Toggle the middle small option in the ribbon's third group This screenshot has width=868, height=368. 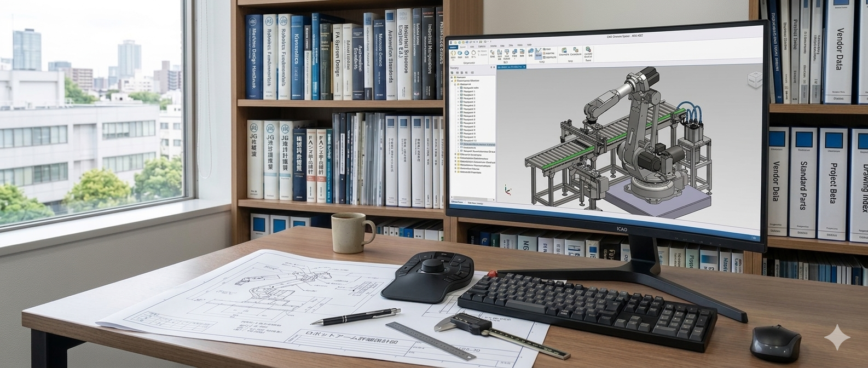coord(550,53)
